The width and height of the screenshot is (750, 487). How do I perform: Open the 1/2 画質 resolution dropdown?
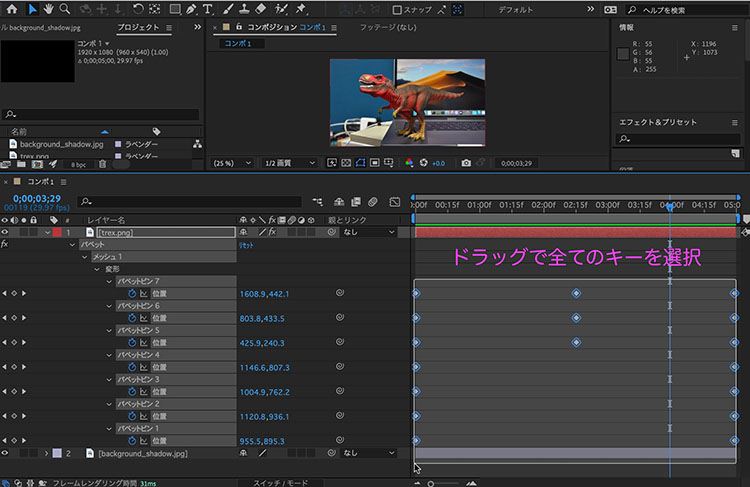(289, 163)
